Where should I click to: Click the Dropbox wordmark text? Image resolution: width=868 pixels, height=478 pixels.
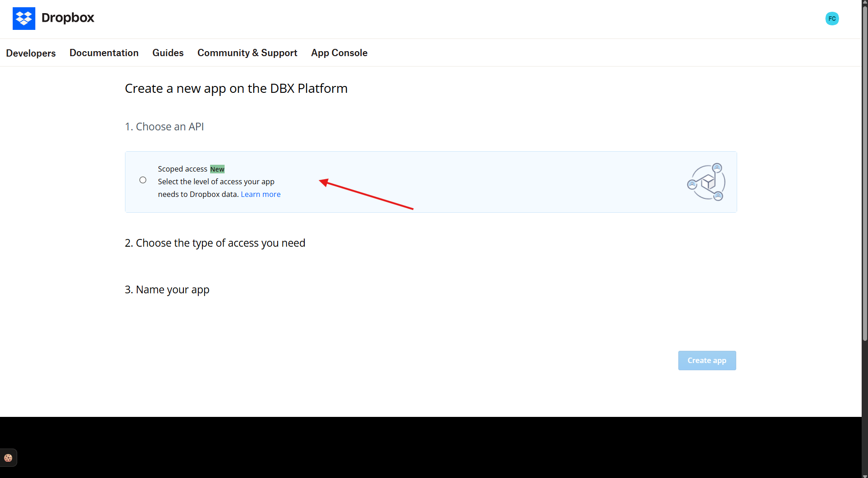(x=68, y=18)
